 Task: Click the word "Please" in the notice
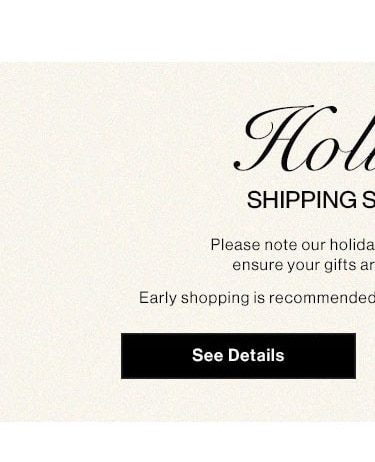click(235, 245)
